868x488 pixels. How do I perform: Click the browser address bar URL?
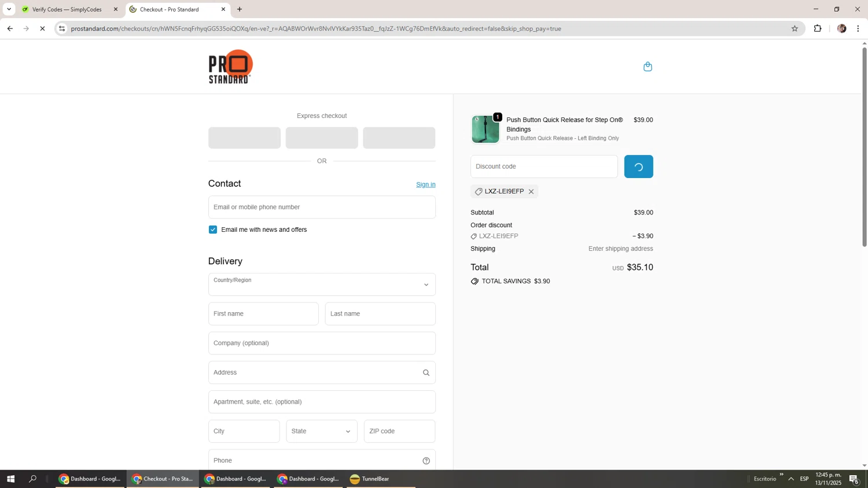(316, 28)
